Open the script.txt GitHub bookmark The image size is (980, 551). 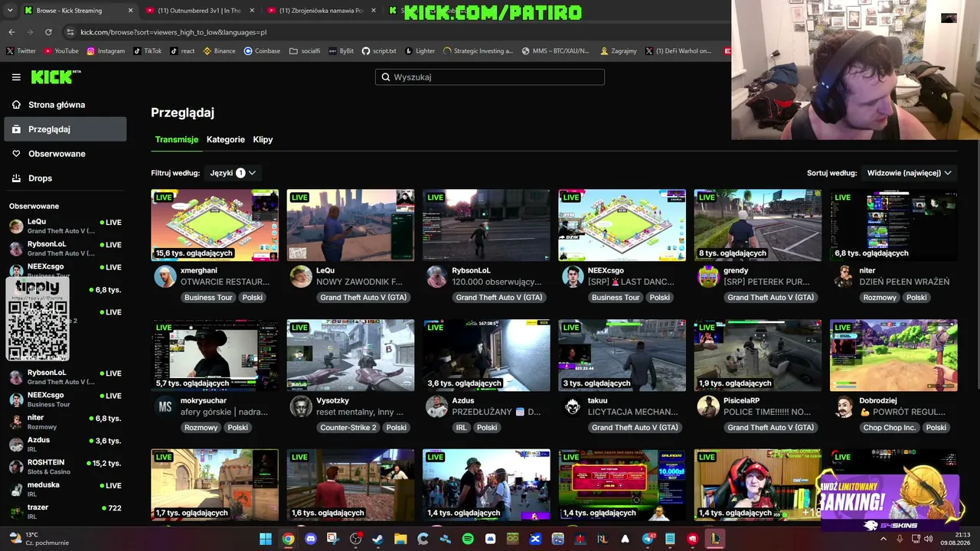tap(379, 51)
